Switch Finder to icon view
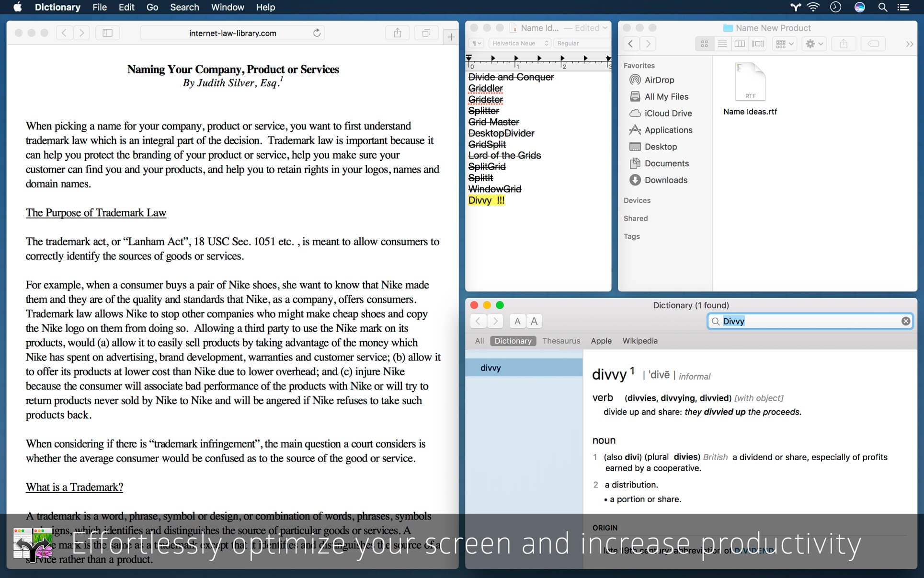The image size is (924, 578). pyautogui.click(x=704, y=44)
